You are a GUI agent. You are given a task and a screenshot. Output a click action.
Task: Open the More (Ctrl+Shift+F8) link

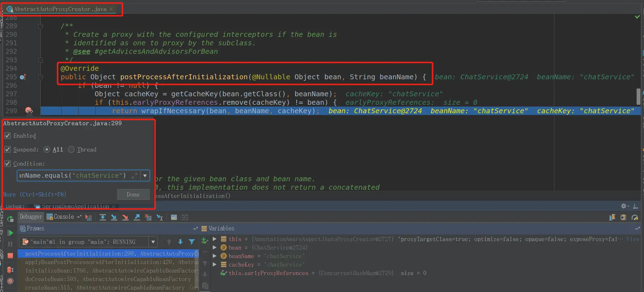pyautogui.click(x=34, y=194)
